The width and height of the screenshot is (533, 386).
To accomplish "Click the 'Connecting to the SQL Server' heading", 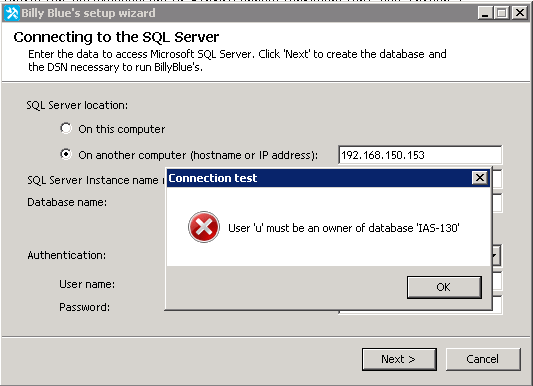I will click(116, 37).
